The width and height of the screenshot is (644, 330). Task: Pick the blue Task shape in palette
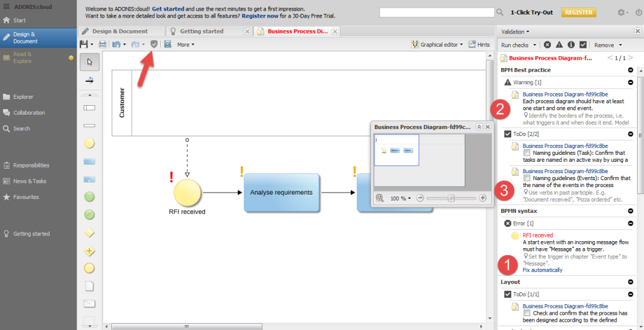[x=89, y=161]
